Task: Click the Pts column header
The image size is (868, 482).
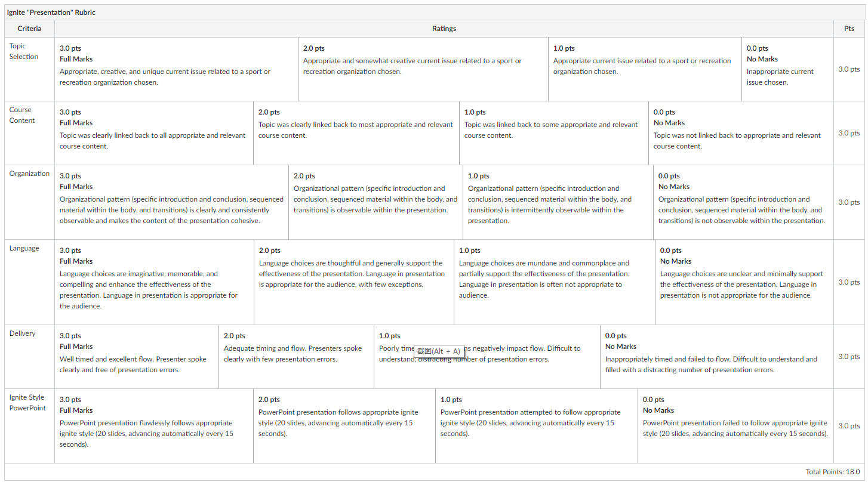Action: [x=849, y=29]
